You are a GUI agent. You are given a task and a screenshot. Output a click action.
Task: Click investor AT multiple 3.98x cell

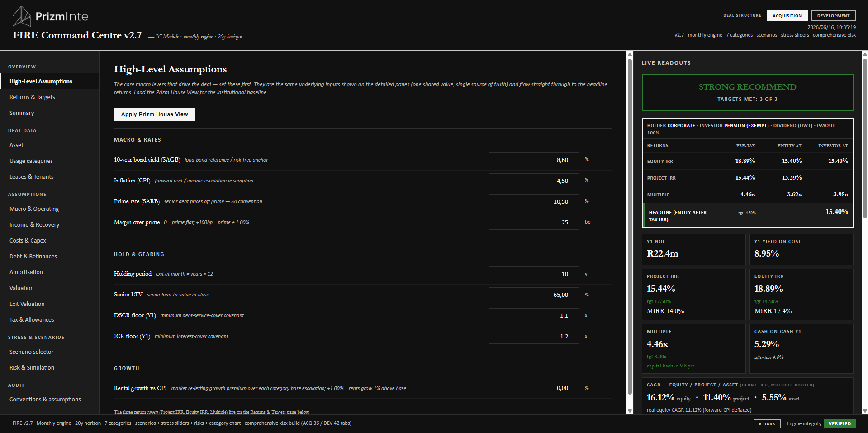click(840, 195)
